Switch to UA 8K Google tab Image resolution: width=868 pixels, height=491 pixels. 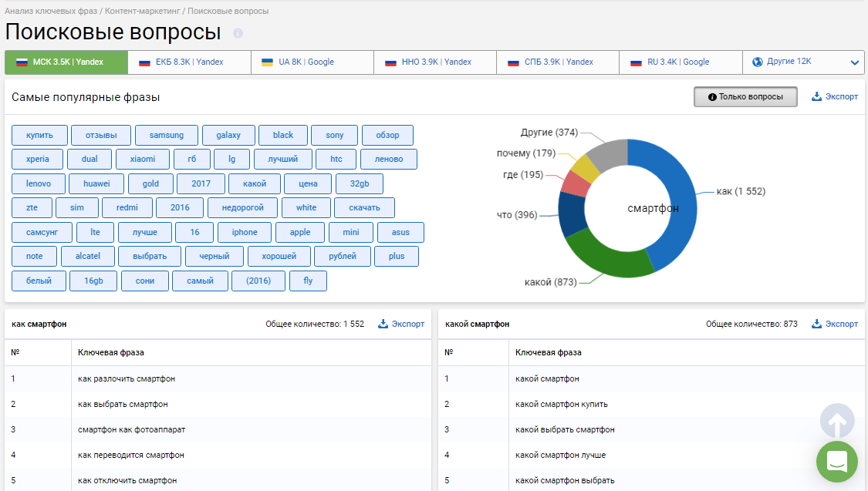312,62
